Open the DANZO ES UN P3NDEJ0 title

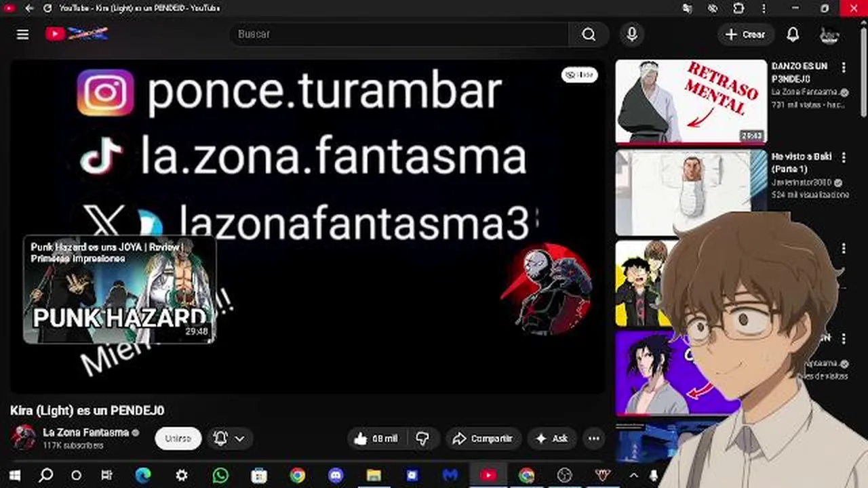800,73
